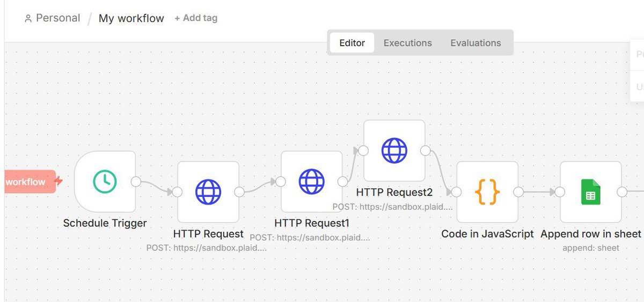Select the Google Sheets append row node
This screenshot has height=302, width=644.
(x=591, y=191)
